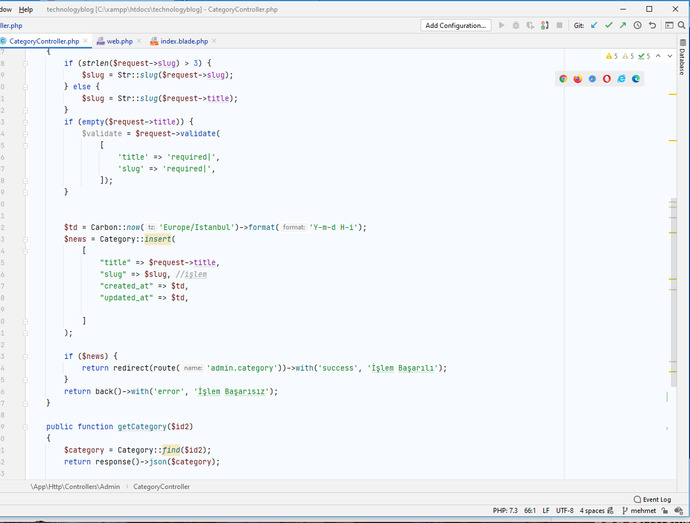Toggle listening for PHP debug connections

(545, 26)
